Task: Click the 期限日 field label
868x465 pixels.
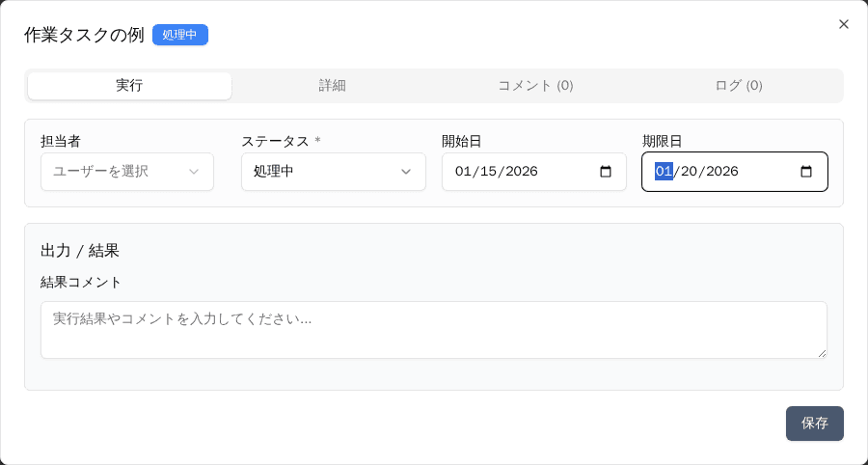Action: [662, 141]
